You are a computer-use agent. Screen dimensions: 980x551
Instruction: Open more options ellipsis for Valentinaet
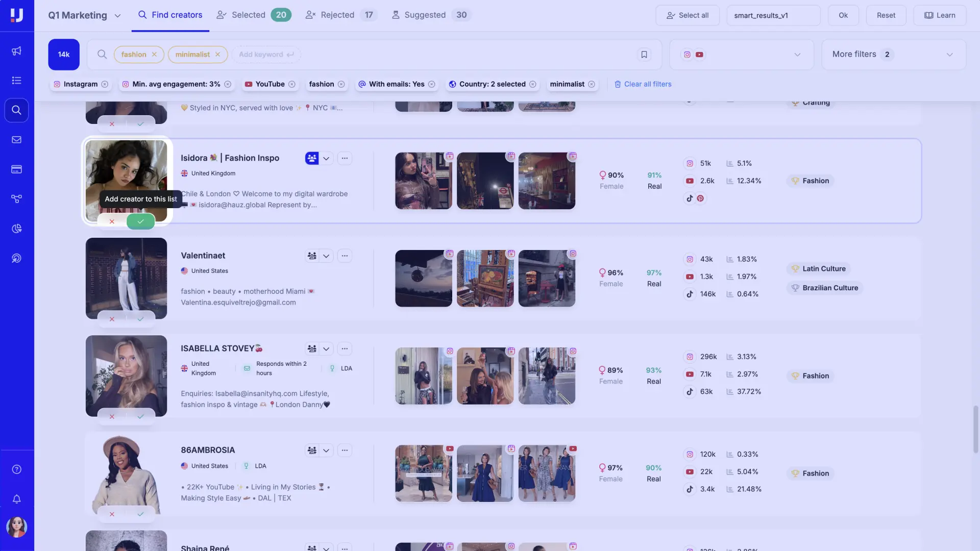[x=345, y=256]
